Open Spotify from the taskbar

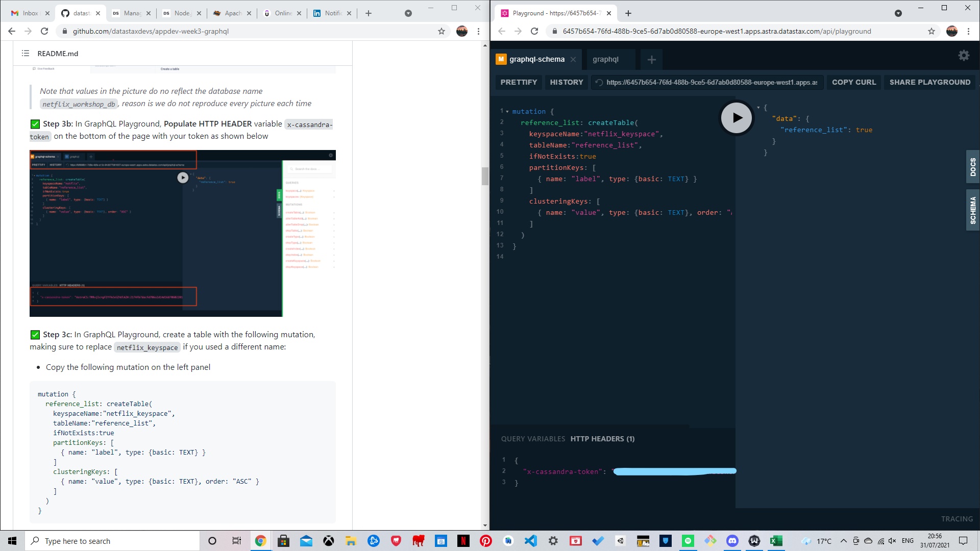pyautogui.click(x=688, y=541)
